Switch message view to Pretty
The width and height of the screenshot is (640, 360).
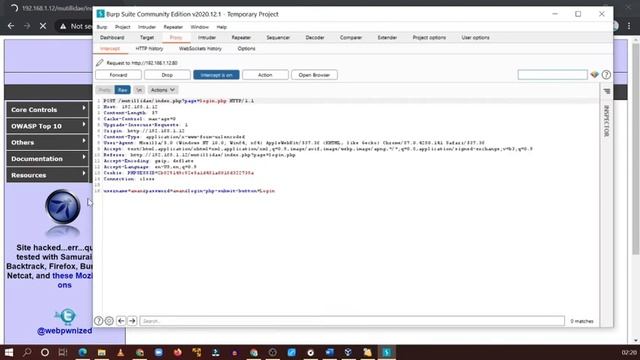click(x=104, y=90)
